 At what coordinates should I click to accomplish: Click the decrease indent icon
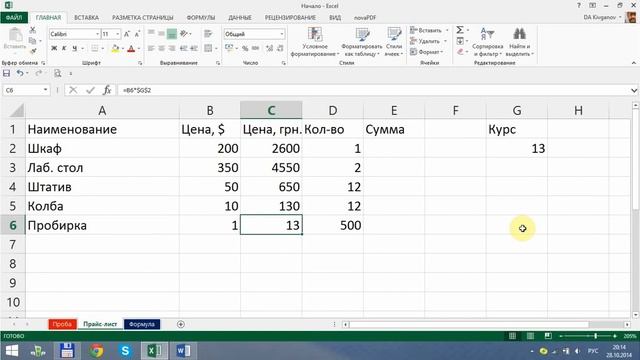coord(183,48)
